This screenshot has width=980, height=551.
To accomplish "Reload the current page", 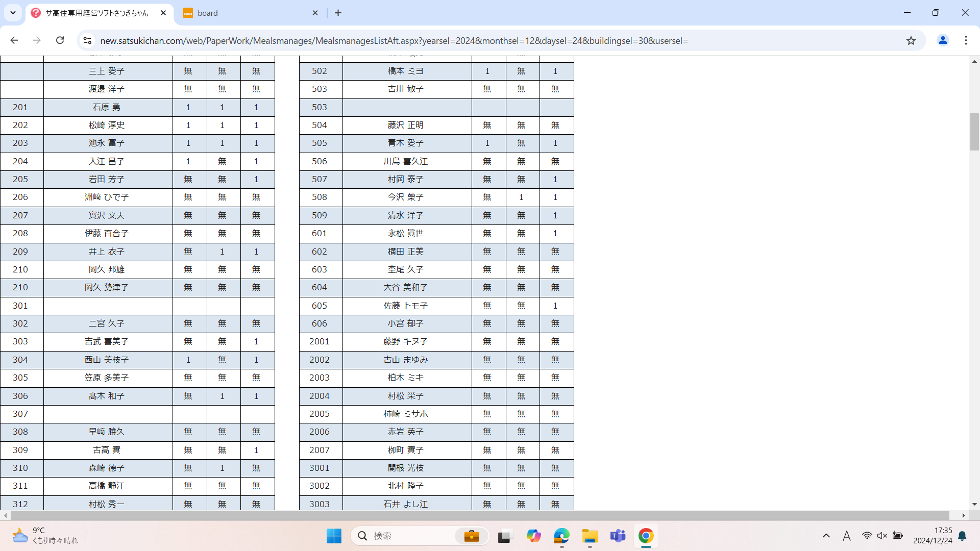I will click(60, 40).
